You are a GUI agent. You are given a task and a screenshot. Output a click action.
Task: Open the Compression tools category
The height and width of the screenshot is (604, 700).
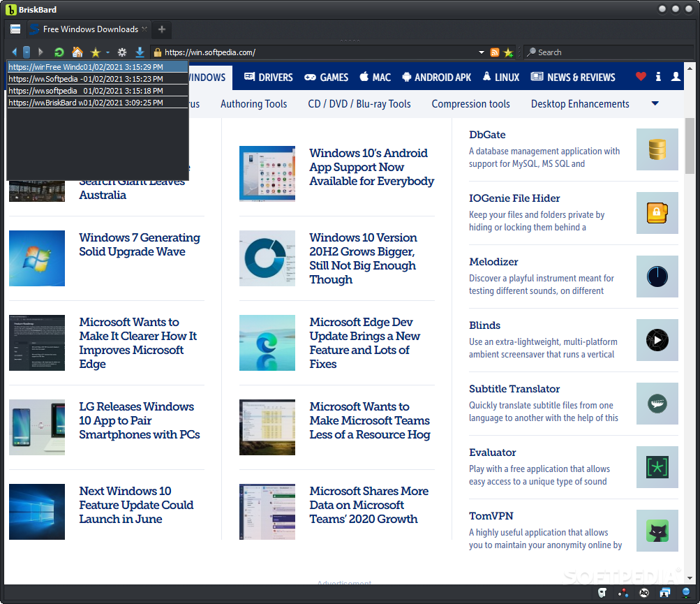pyautogui.click(x=470, y=104)
